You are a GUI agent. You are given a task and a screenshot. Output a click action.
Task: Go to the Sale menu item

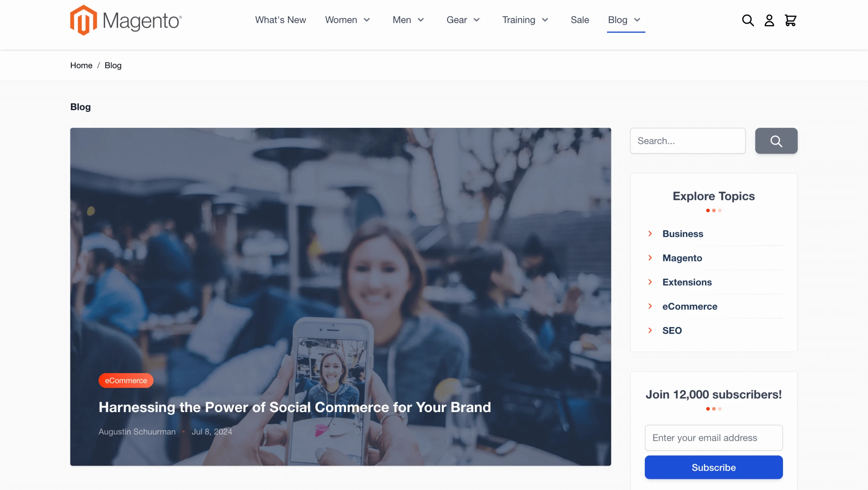(x=580, y=20)
